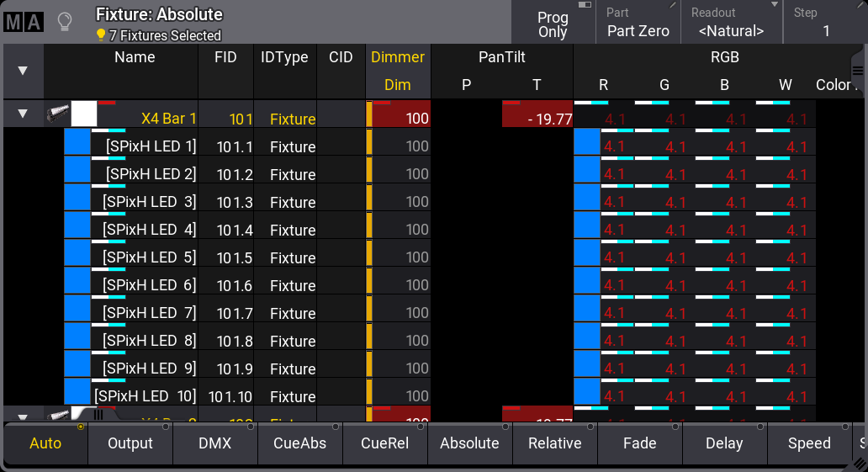Click the blue swatch of SPixH LED 5
The height and width of the screenshot is (472, 868).
(77, 253)
